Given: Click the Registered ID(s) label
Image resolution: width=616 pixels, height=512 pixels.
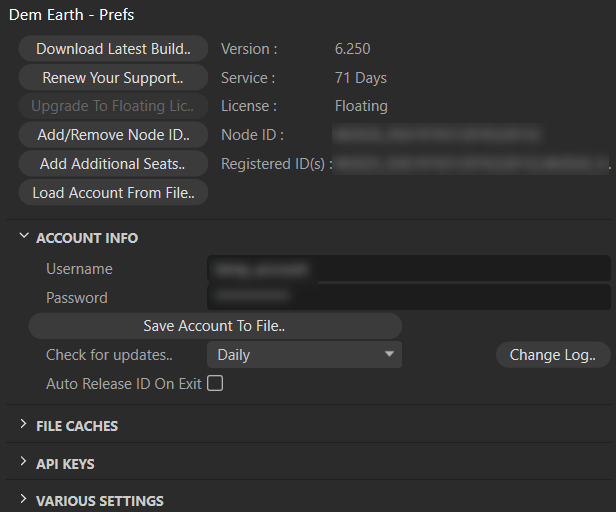Looking at the screenshot, I should pyautogui.click(x=277, y=164).
